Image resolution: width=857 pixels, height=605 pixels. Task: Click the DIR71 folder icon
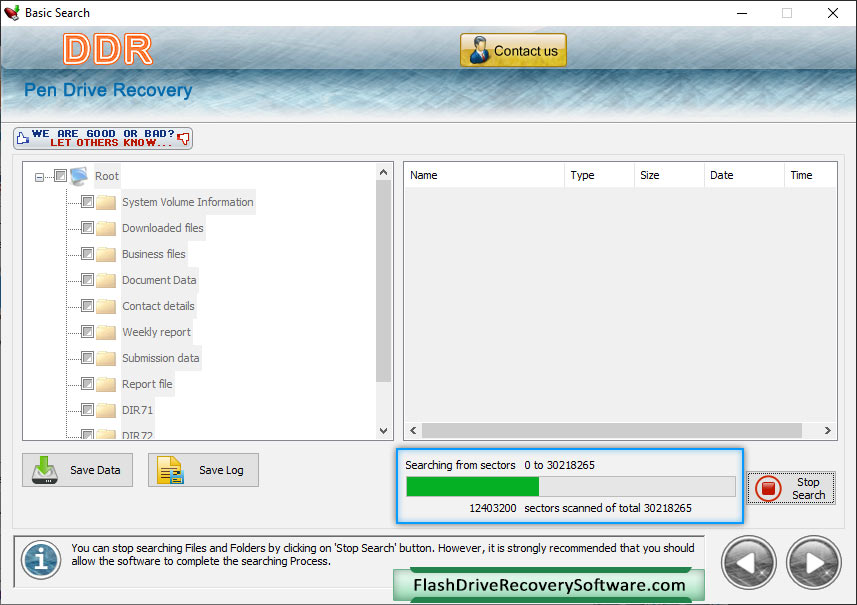point(106,410)
